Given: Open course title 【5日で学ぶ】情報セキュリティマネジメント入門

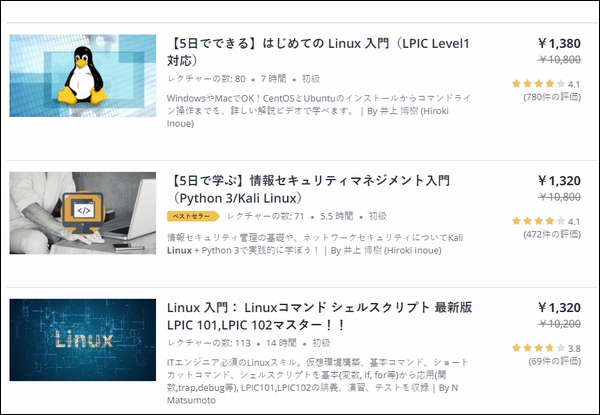Looking at the screenshot, I should [308, 189].
